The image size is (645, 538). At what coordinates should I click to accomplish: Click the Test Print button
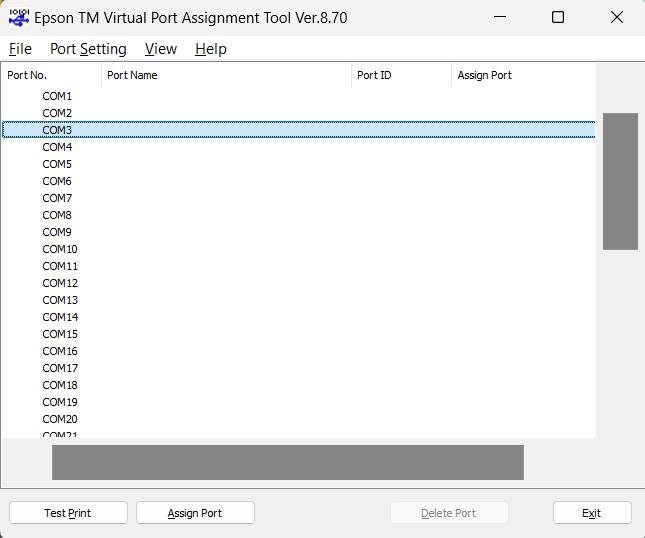point(68,513)
